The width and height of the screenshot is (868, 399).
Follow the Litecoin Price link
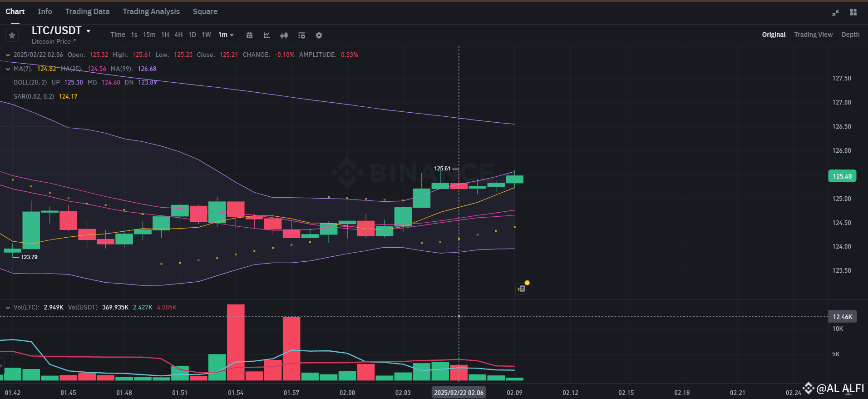54,41
